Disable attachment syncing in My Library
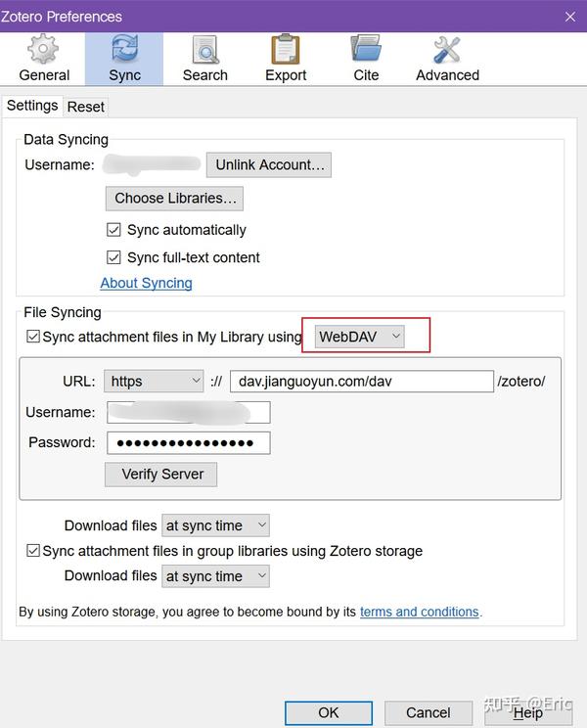Image resolution: width=587 pixels, height=728 pixels. (x=33, y=337)
